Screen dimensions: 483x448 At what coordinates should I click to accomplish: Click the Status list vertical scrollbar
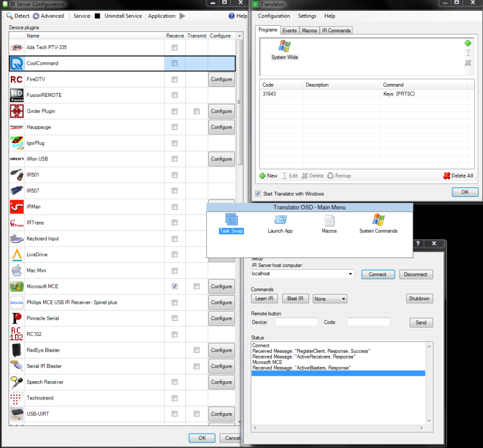click(429, 383)
